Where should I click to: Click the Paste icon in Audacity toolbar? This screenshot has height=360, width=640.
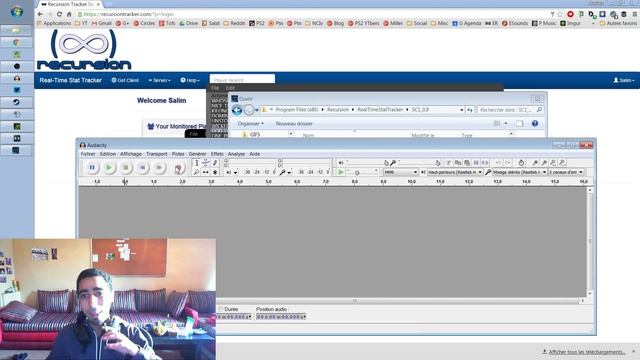[x=467, y=163]
